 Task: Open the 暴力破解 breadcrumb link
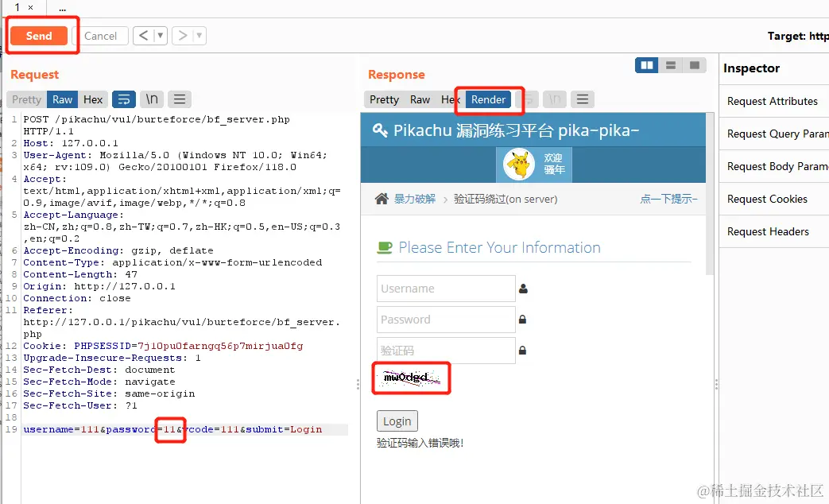(415, 199)
